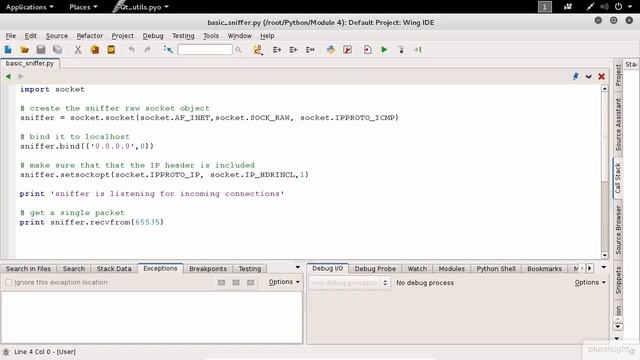Open the Refactor menu
640x360 pixels.
(90, 36)
